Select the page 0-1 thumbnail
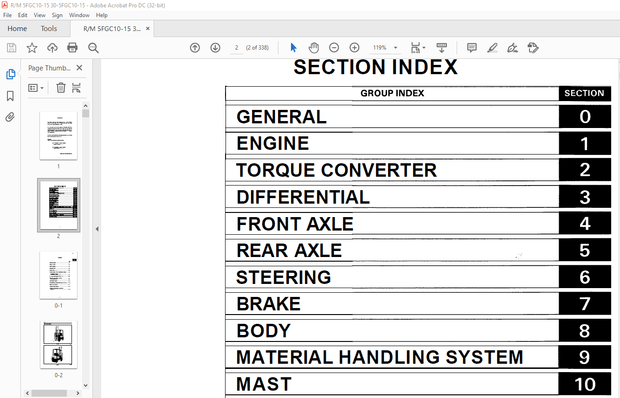The height and width of the screenshot is (398, 620). pyautogui.click(x=59, y=275)
